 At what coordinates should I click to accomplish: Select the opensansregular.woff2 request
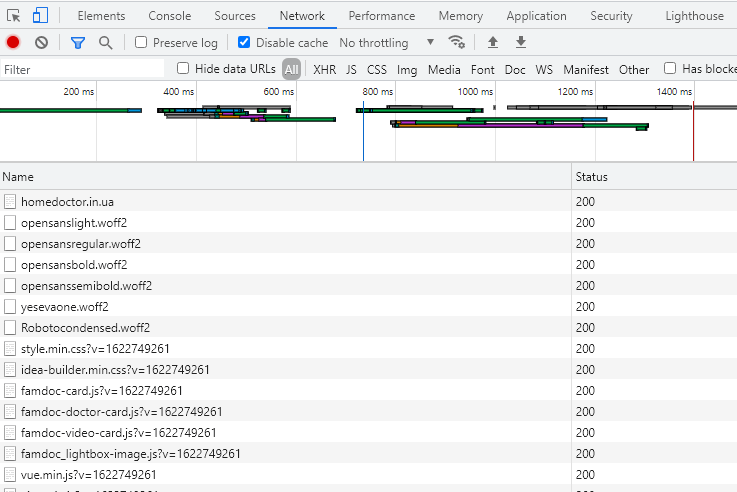368,244
